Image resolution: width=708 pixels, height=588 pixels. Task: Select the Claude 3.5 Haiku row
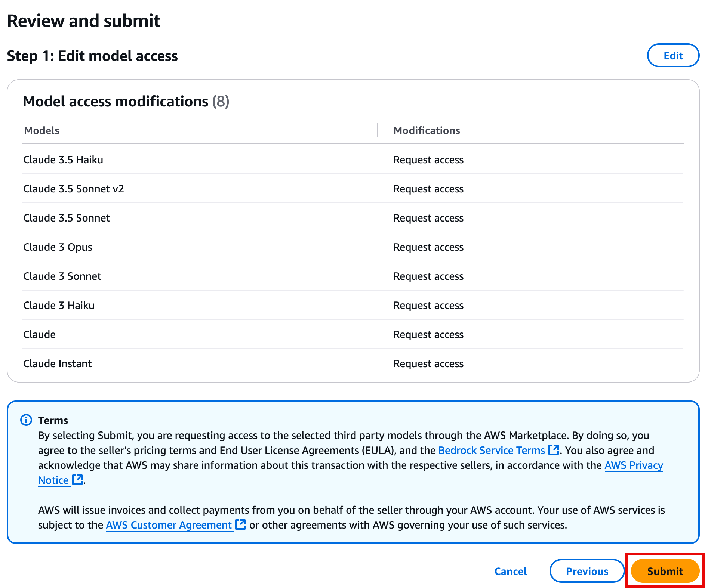click(x=63, y=160)
